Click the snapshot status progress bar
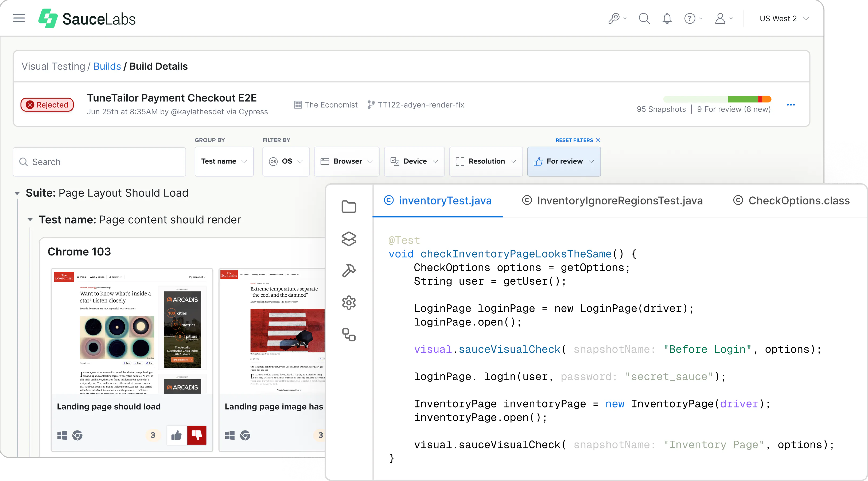Screen dimensions: 868x481 (x=717, y=99)
